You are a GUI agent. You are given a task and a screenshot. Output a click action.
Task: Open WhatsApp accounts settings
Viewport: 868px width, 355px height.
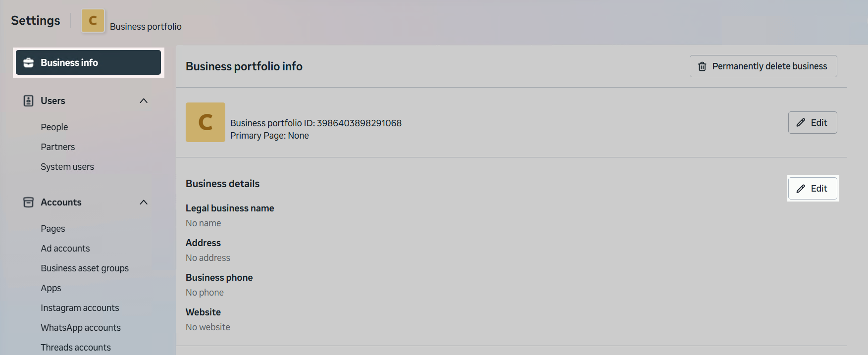click(81, 328)
